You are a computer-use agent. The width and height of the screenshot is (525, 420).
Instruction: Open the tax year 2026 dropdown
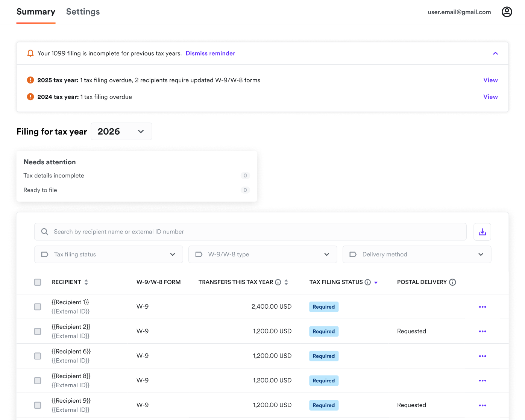click(x=121, y=132)
